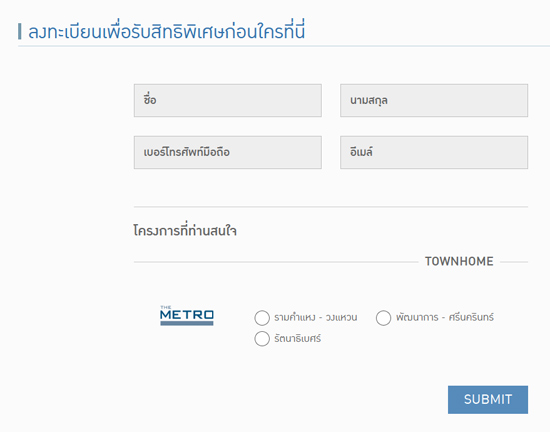Select the พัฒนาการ - ศรีนครินทร์ radio button
The image size is (550, 432).
[383, 318]
